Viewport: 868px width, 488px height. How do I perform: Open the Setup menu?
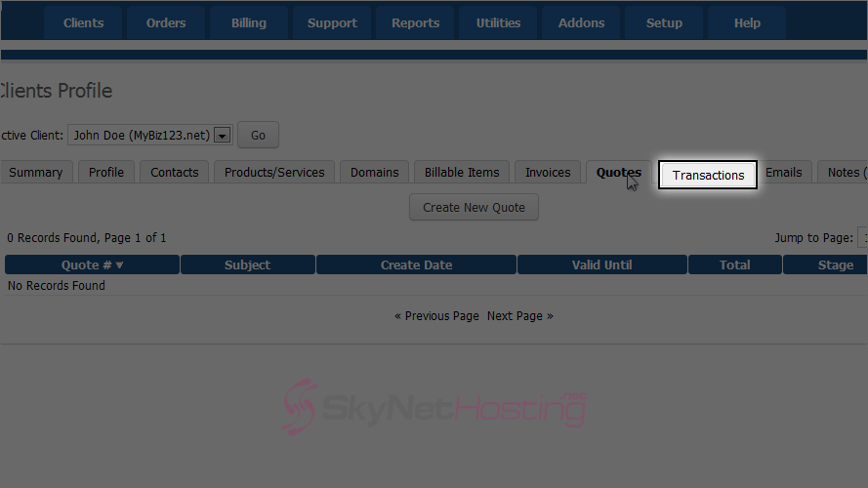664,23
